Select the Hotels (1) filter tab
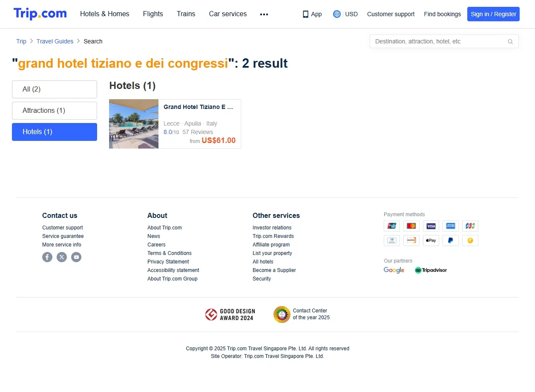 (x=55, y=132)
